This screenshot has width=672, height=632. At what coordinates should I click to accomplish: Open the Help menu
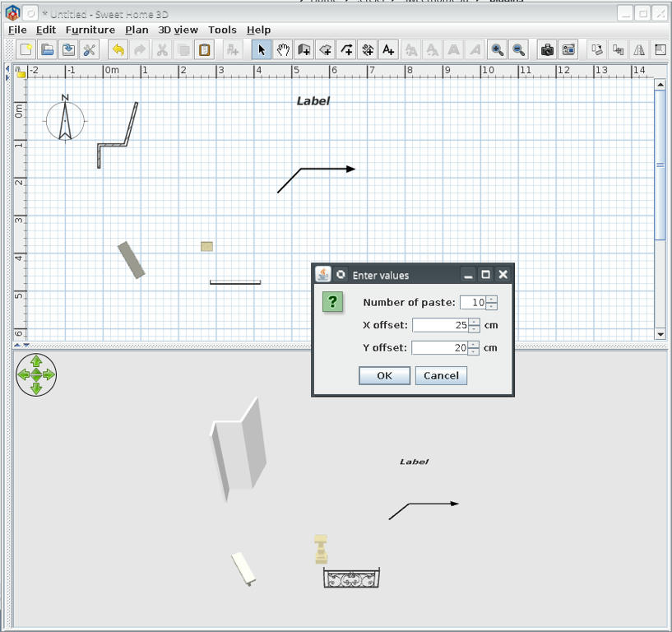pyautogui.click(x=258, y=30)
